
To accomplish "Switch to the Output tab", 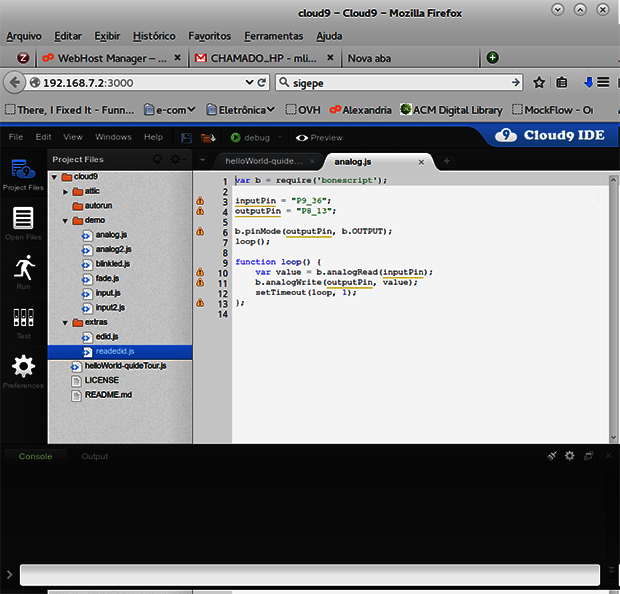I will [x=95, y=456].
